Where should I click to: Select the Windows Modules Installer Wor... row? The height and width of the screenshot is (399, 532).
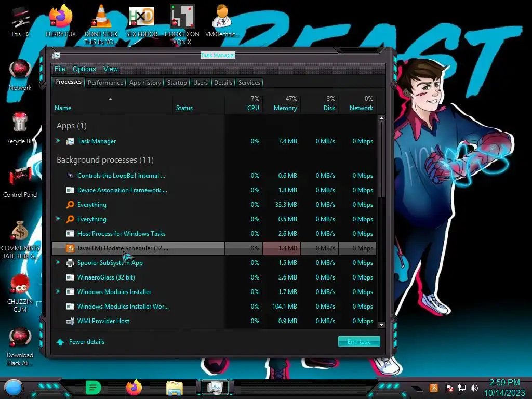coord(214,307)
